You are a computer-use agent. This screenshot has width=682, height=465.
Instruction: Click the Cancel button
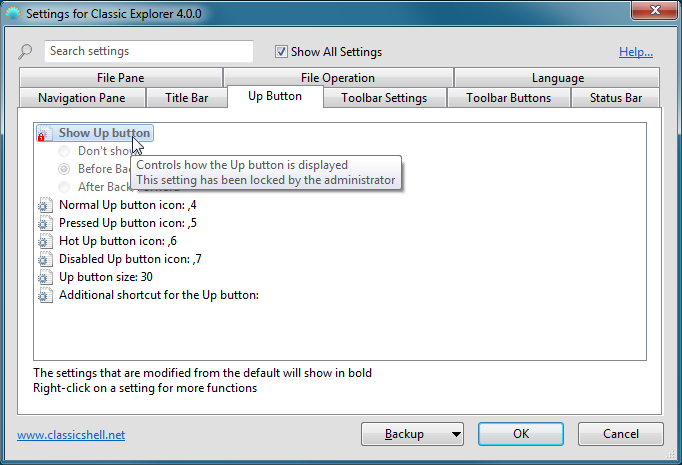[x=621, y=434]
